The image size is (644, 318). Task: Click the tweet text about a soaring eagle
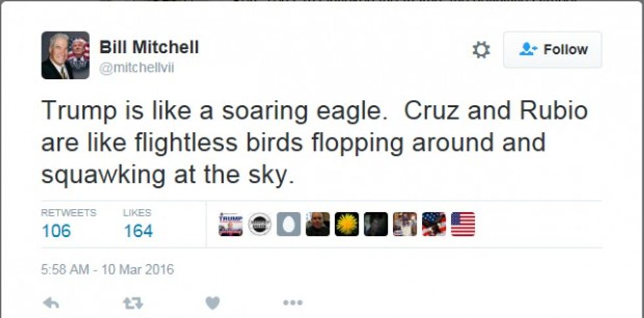pos(313,143)
